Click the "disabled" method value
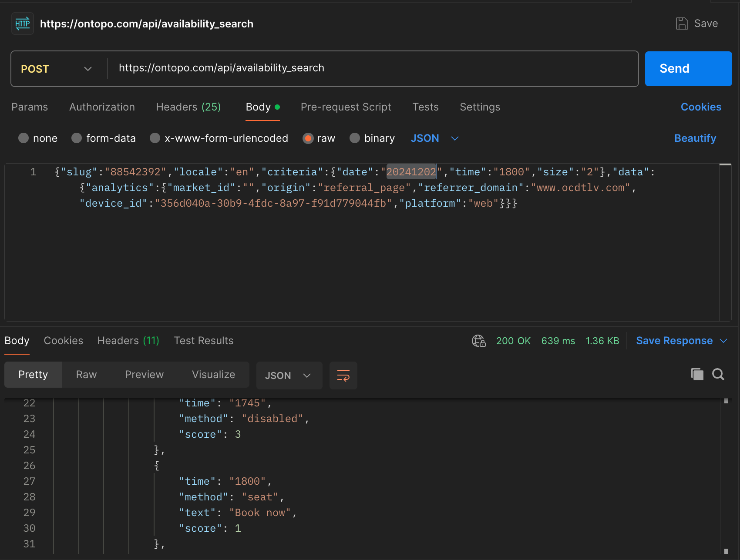 [x=272, y=419]
